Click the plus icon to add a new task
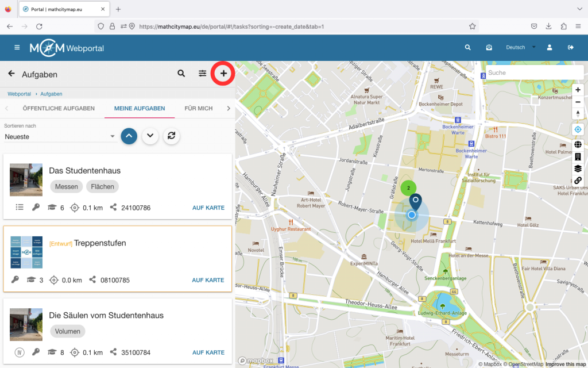 click(x=223, y=74)
